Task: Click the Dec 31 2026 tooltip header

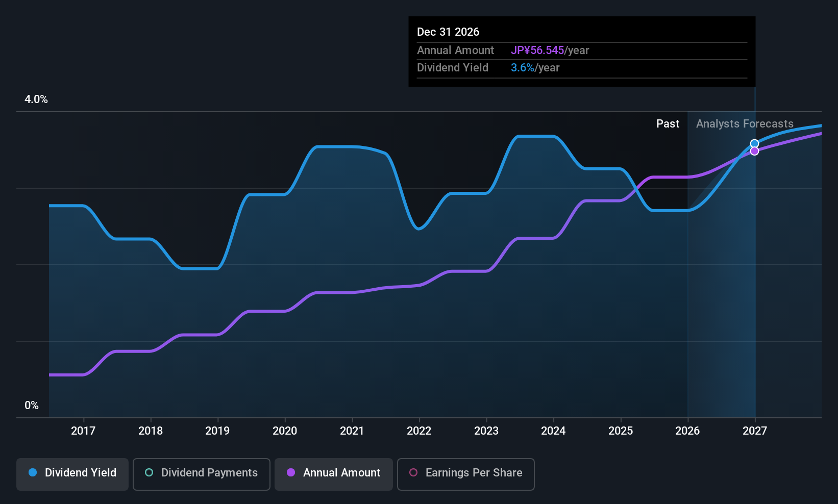Action: (x=448, y=32)
